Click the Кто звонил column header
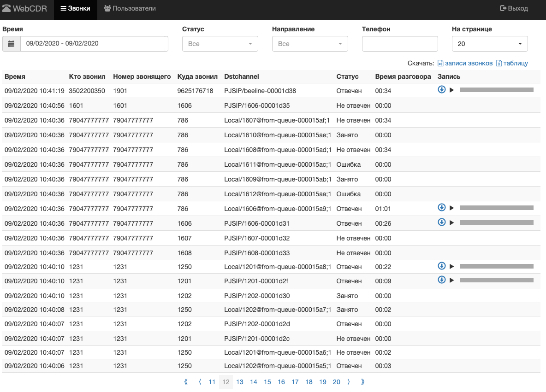The height and width of the screenshot is (392, 546). [x=87, y=76]
